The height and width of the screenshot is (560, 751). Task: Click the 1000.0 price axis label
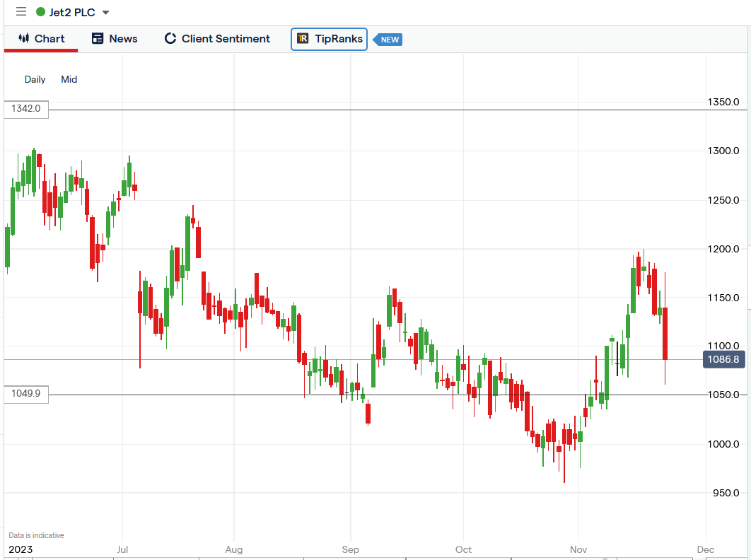coord(723,444)
